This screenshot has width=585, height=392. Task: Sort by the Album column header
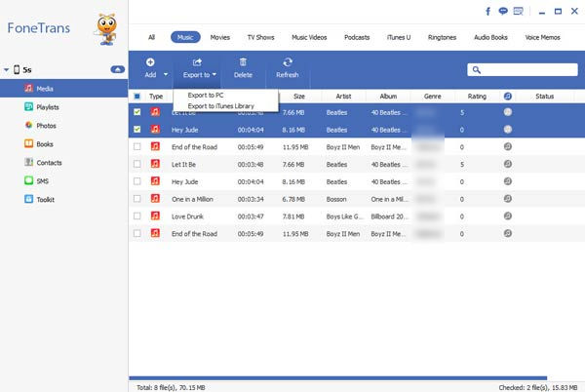(388, 97)
